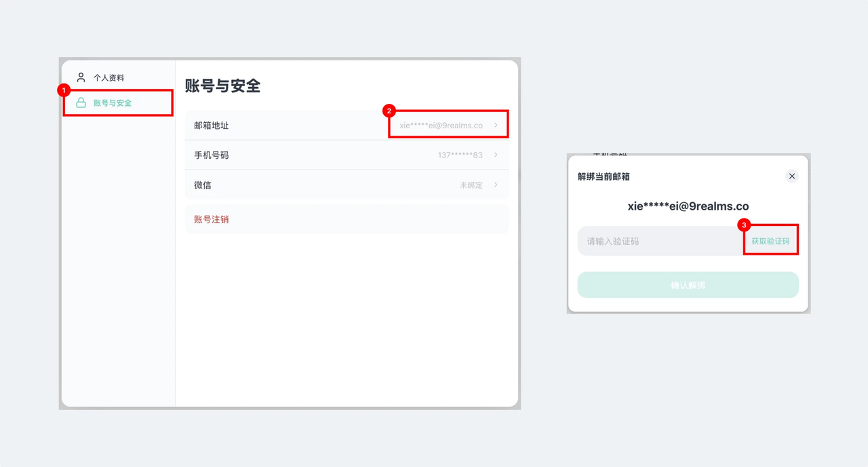Screen dimensions: 868x467
Task: Click the lock icon beside 账号与安全
Action: (81, 103)
